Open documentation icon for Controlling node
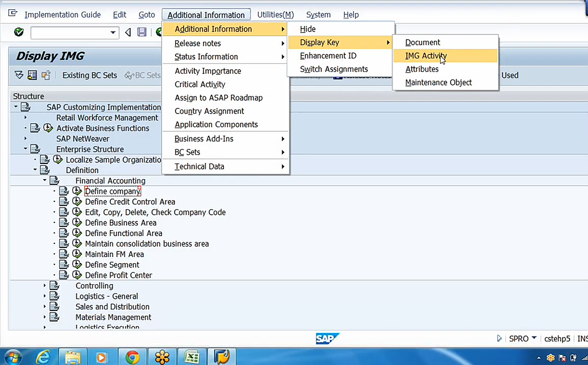Image resolution: width=588 pixels, height=365 pixels. [x=55, y=286]
